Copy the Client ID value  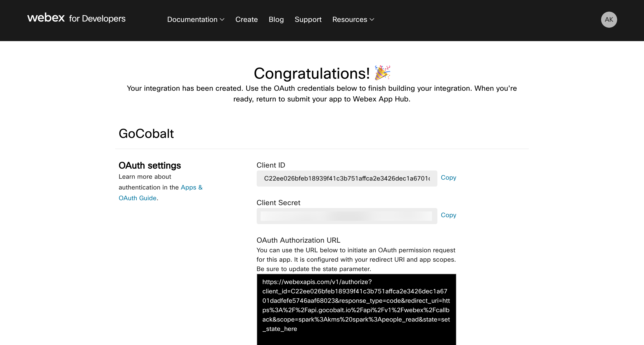click(x=448, y=177)
